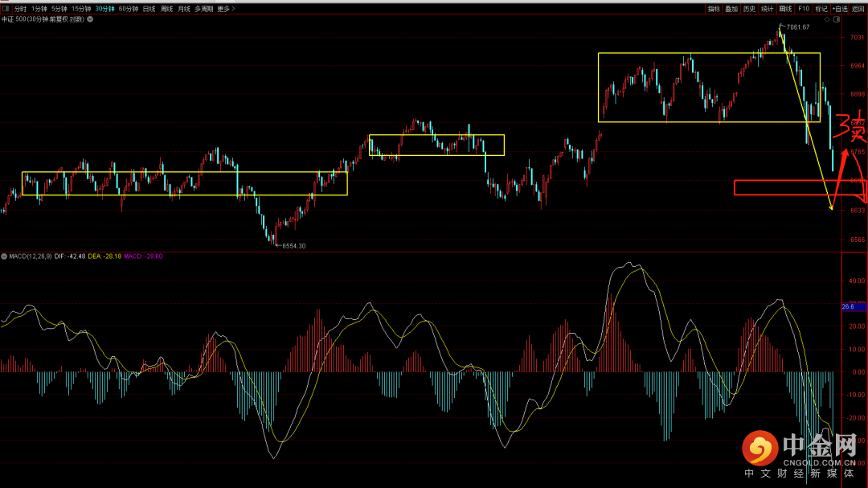Switch to the 日线 daily chart
Screen dimensions: 868x488
(149, 9)
